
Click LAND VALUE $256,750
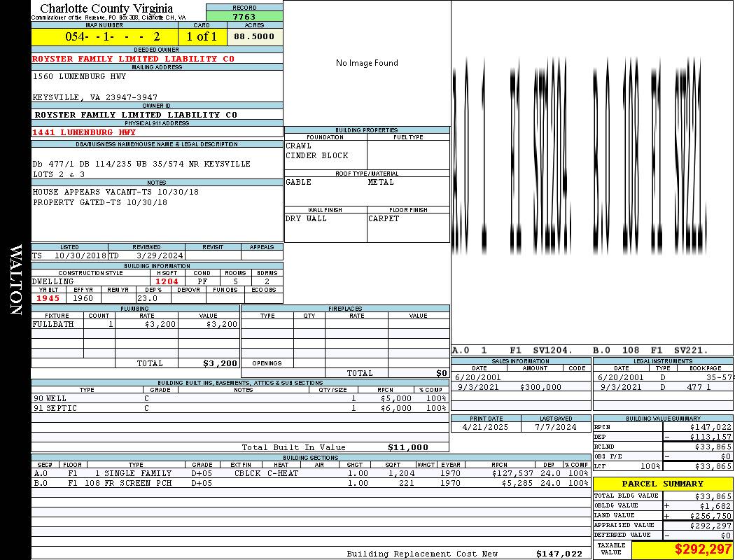(710, 516)
